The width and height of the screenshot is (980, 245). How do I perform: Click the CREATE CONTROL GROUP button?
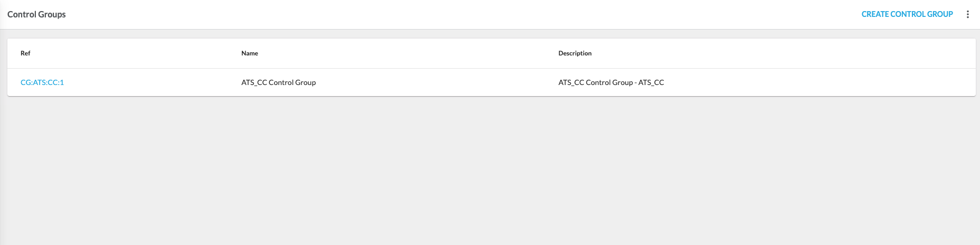(907, 14)
